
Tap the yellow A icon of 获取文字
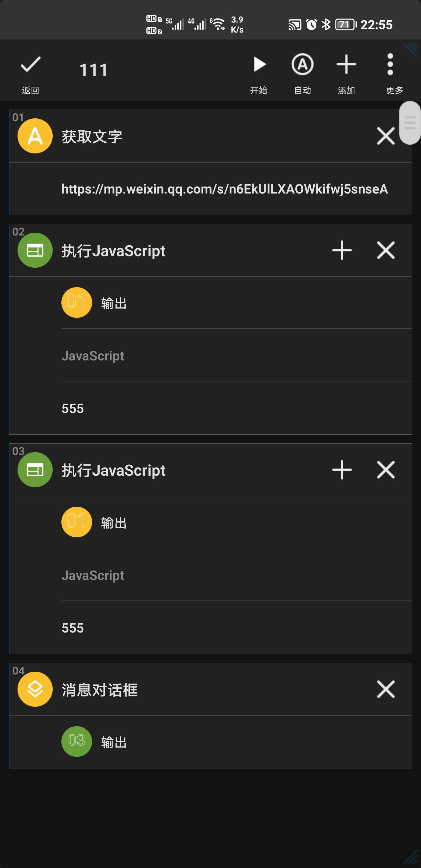tap(35, 136)
